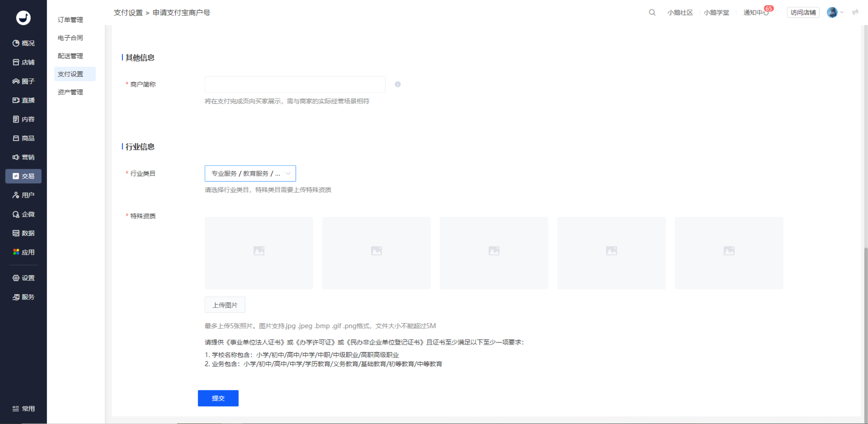
Task: Click the Xiaoe-tech logo icon
Action: coord(23,17)
